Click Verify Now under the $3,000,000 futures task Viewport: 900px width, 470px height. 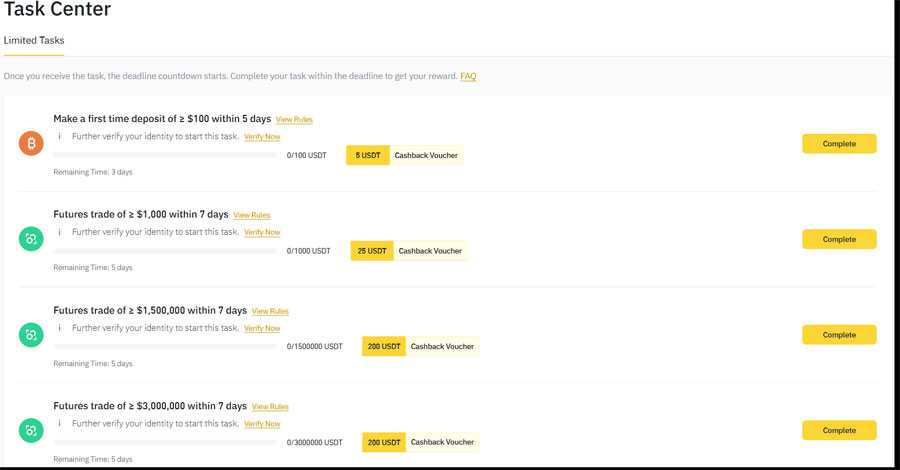262,424
